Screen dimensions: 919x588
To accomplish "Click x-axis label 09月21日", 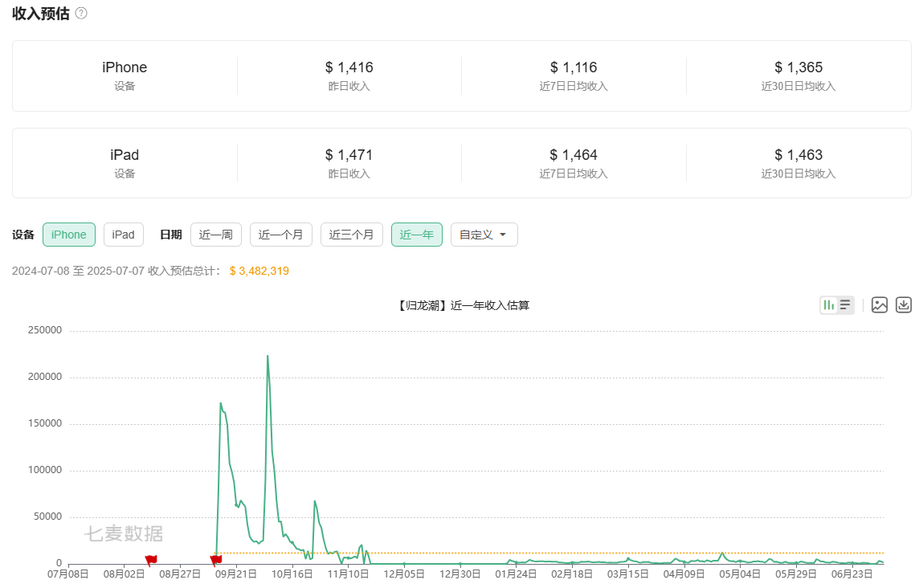I will [235, 574].
